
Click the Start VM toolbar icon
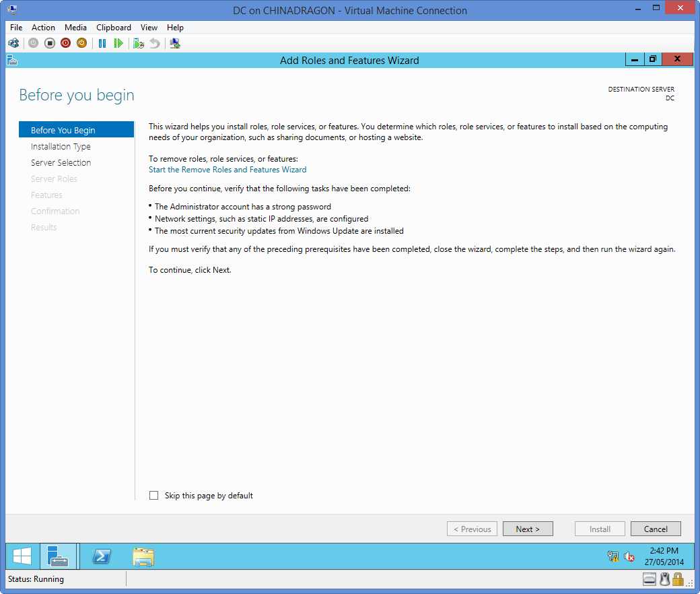point(34,43)
